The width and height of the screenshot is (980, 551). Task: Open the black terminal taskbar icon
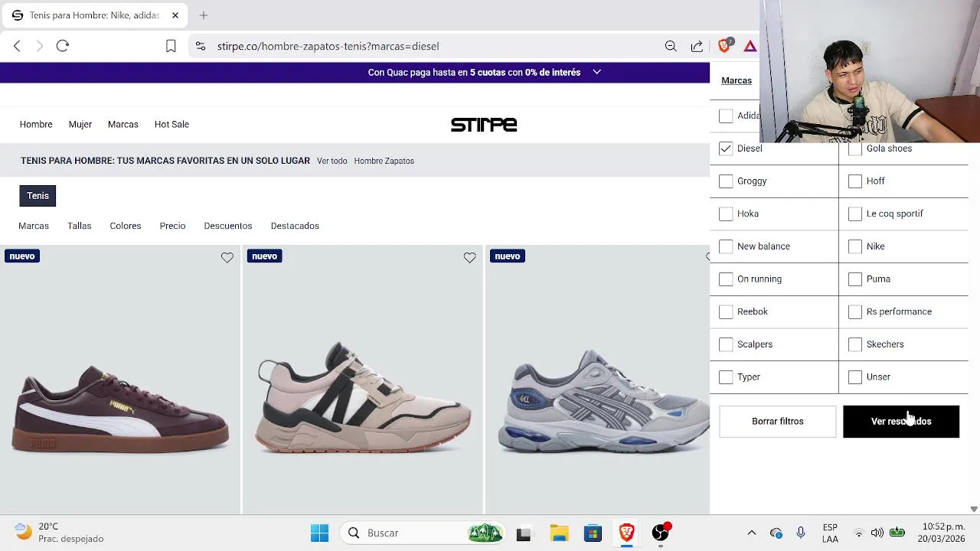[x=524, y=533]
